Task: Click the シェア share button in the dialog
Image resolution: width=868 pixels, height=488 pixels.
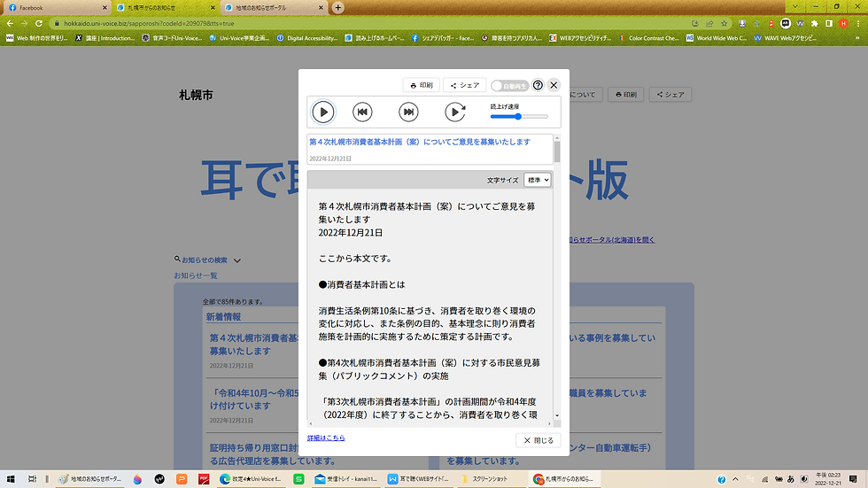Action: click(x=465, y=85)
